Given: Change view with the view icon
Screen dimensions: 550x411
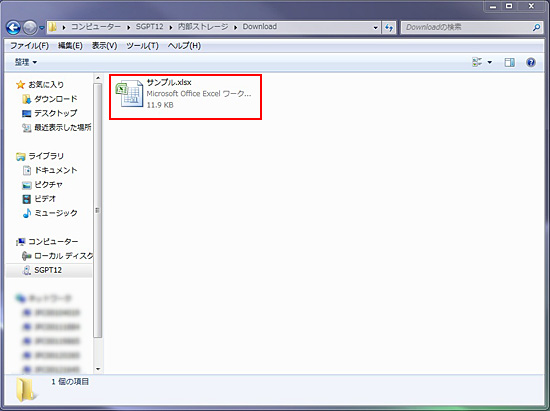Looking at the screenshot, I should point(477,62).
